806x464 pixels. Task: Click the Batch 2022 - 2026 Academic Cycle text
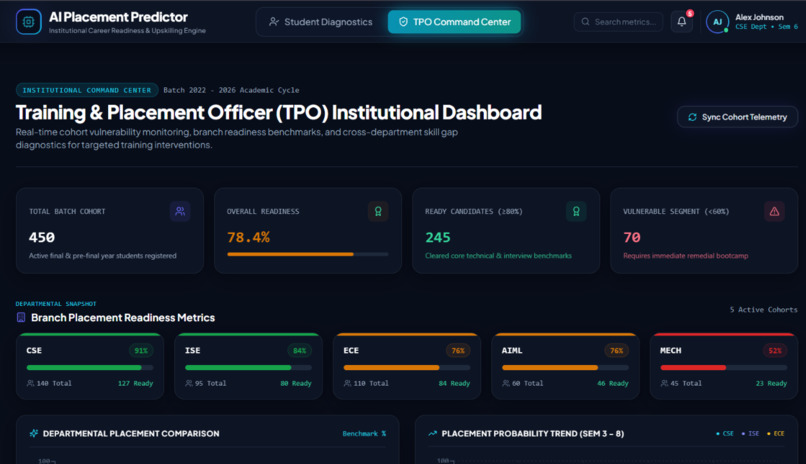tap(231, 90)
